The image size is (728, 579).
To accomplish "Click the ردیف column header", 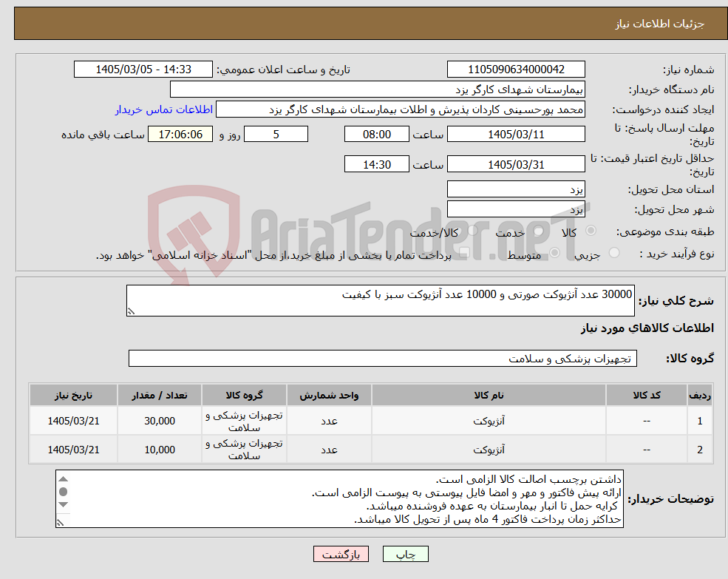I will coord(700,395).
